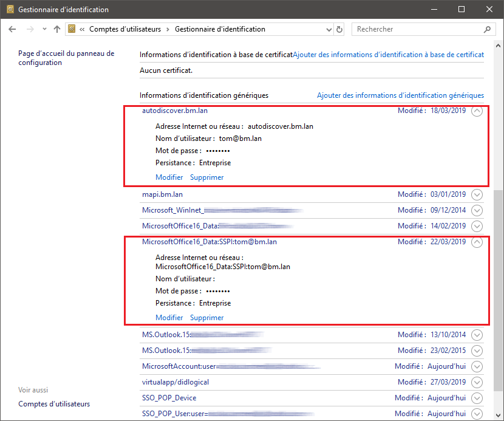
Task: Collapse the MicrosoftOffice16_Data:SSPI:tom@bm.lan entry
Action: coord(477,242)
